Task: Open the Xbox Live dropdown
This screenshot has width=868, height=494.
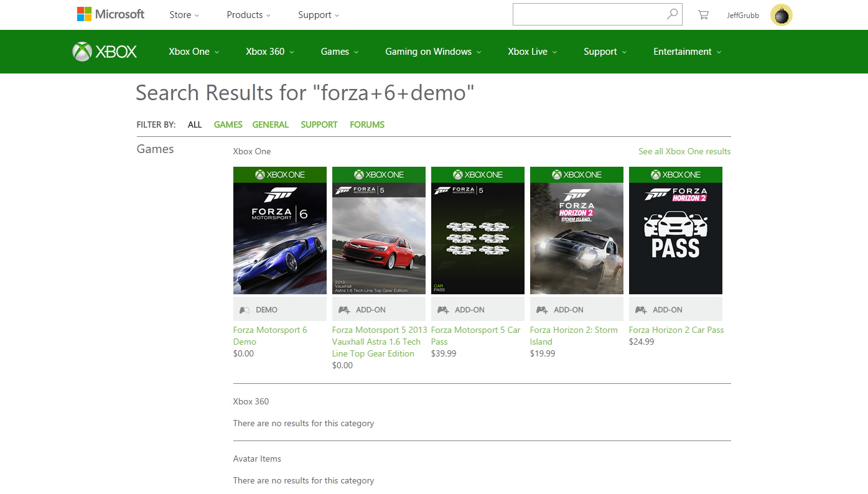Action: 533,52
